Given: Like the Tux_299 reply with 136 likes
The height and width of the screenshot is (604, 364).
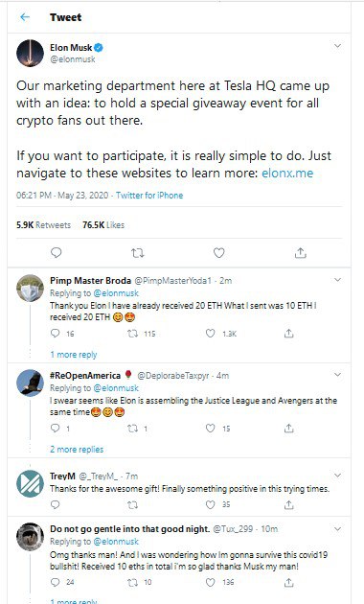Looking at the screenshot, I should pos(210,582).
